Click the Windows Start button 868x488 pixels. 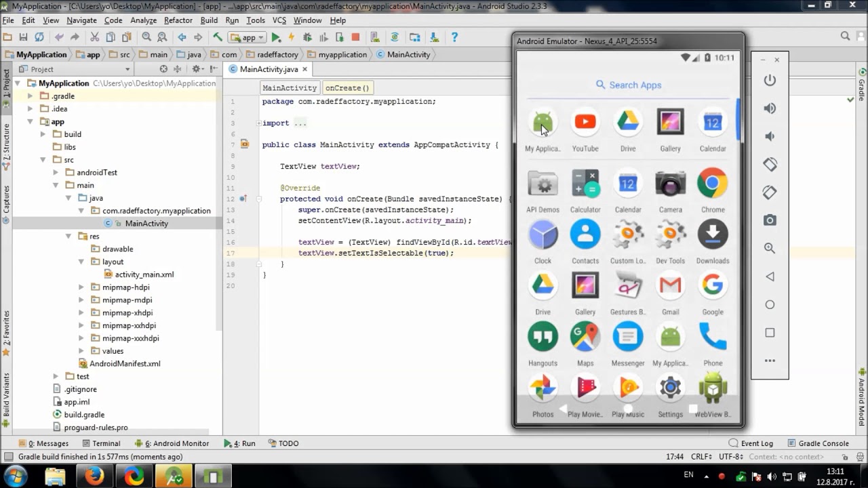16,476
